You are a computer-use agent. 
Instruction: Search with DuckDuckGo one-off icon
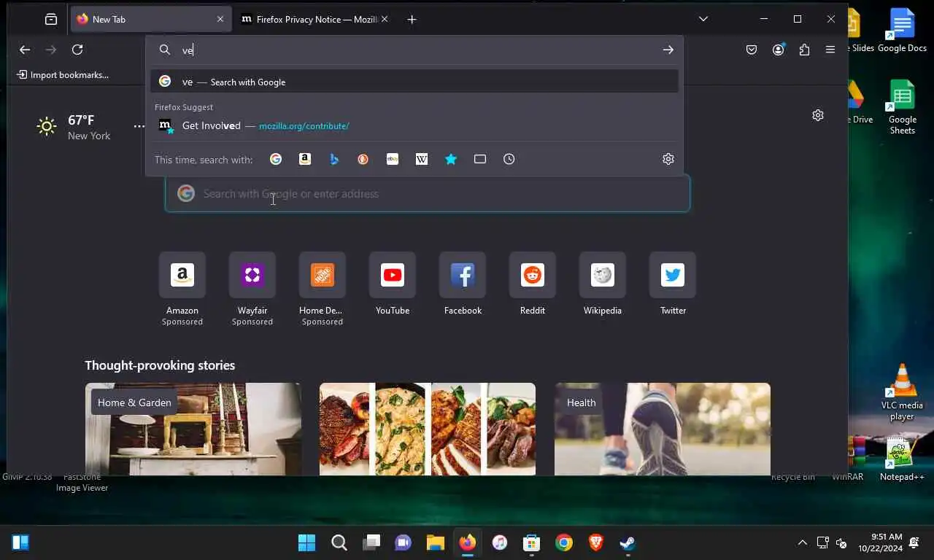[363, 159]
